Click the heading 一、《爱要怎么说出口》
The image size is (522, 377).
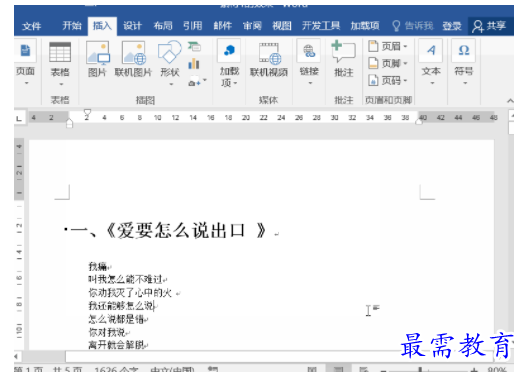pos(169,230)
